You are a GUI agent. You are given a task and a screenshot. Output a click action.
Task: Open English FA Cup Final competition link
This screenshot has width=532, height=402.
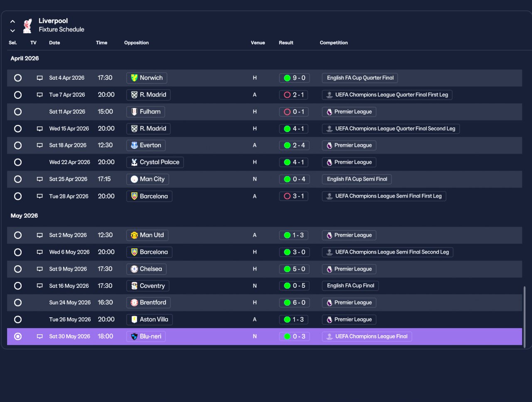pos(350,286)
